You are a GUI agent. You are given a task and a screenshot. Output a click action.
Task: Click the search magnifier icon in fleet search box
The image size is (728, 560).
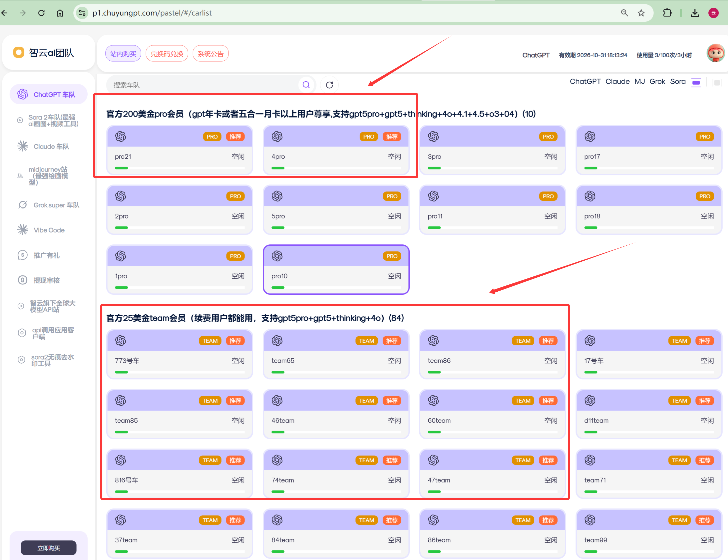pos(306,85)
